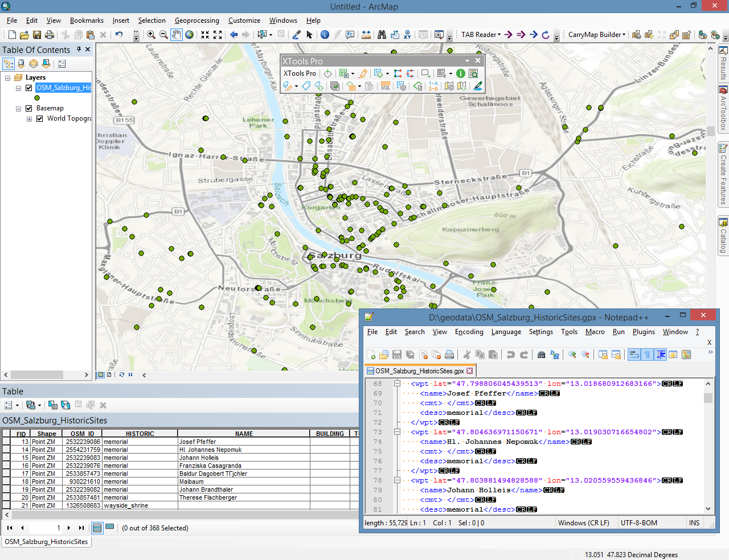Click the SQL query icon in XTools Pro
The width and height of the screenshot is (729, 560).
coord(386,86)
